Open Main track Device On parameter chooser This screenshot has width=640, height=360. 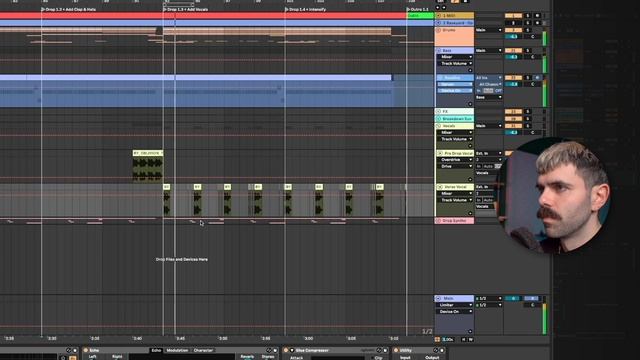[455, 311]
